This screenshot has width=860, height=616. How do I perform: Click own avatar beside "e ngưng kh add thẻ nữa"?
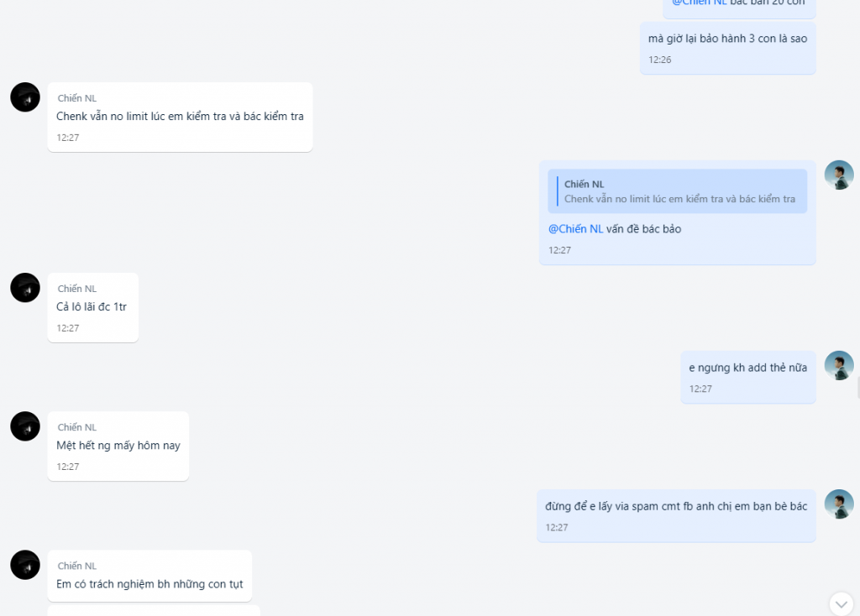tap(839, 366)
